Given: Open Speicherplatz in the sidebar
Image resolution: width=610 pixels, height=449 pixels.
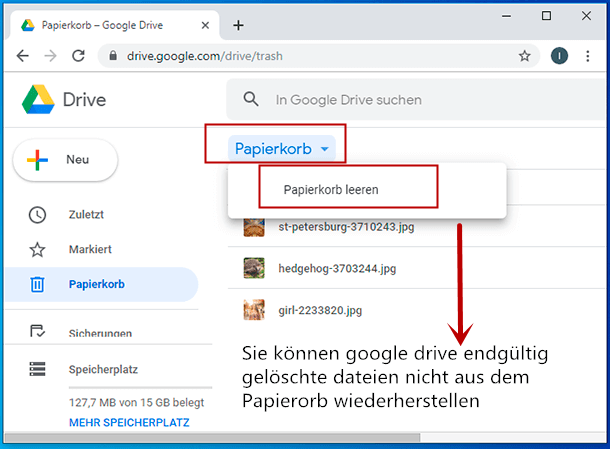Looking at the screenshot, I should click(x=103, y=369).
